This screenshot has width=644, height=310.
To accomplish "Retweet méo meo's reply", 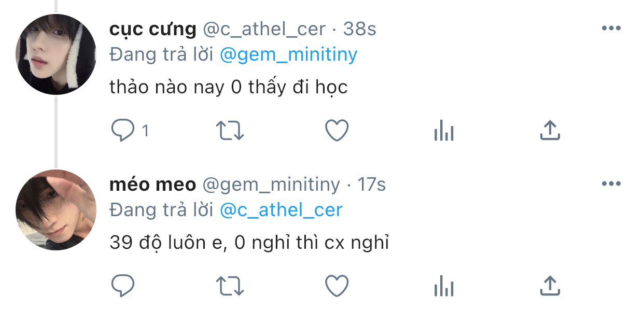I will point(230,286).
